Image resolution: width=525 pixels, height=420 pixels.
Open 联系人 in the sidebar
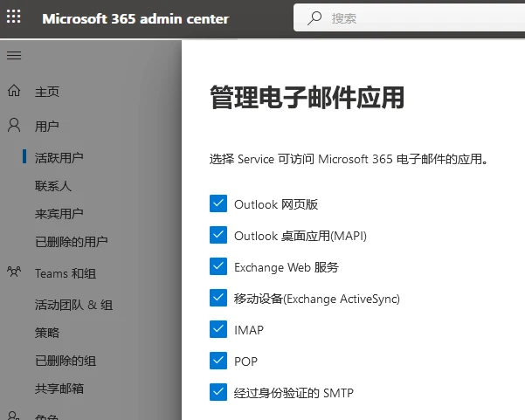click(x=53, y=186)
